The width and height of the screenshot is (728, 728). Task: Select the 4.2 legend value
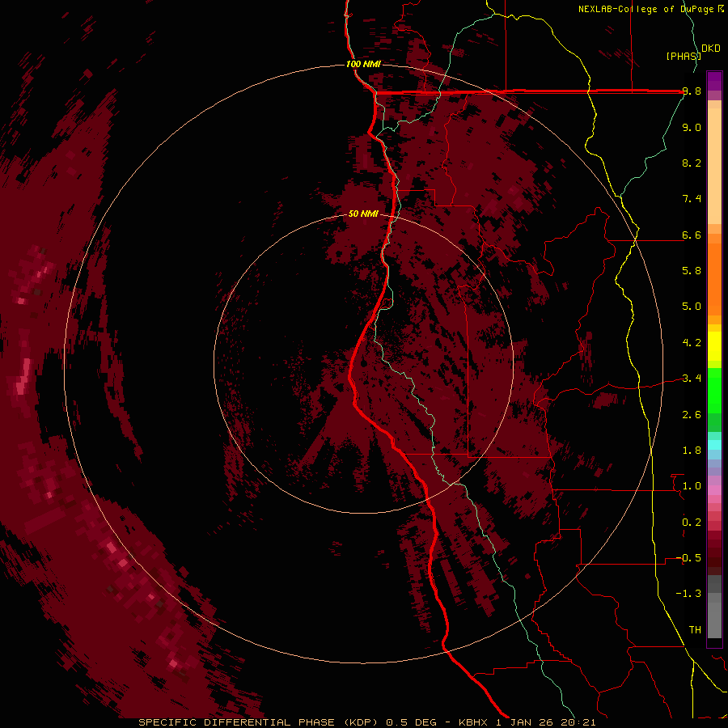pos(692,343)
